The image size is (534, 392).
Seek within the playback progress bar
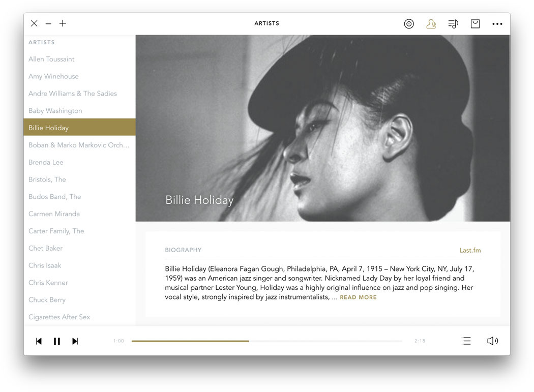(266, 341)
